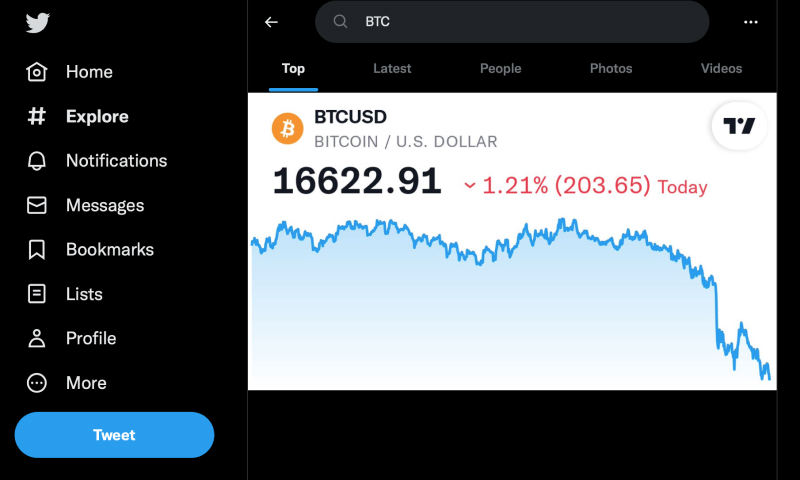Image resolution: width=800 pixels, height=480 pixels.
Task: Open the Messages envelope icon
Action: pos(37,205)
